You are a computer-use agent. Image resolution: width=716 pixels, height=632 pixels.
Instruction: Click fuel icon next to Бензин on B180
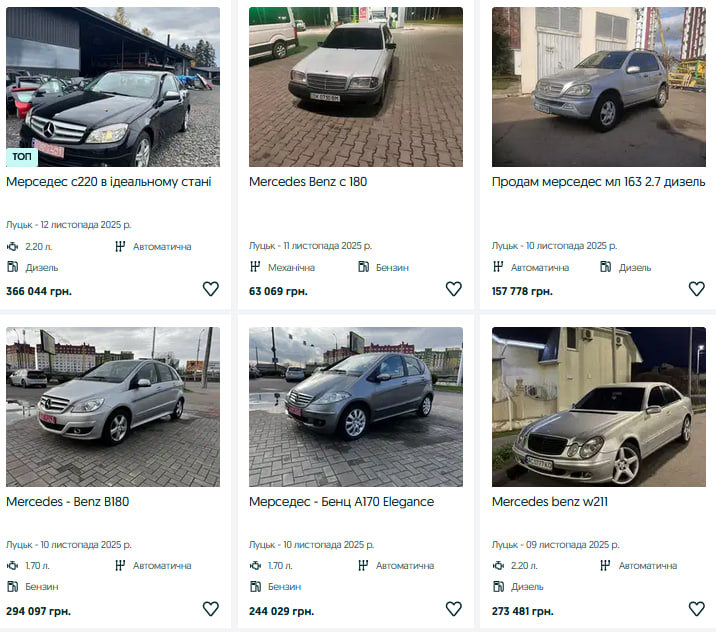pyautogui.click(x=13, y=587)
